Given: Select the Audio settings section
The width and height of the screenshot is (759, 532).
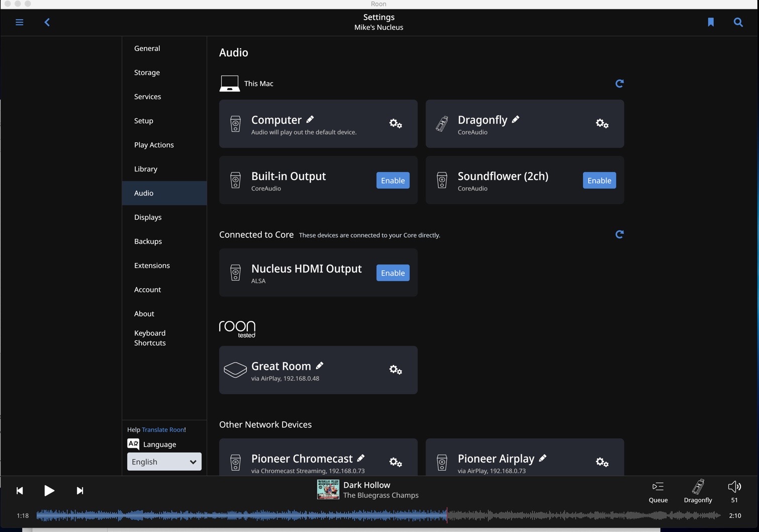Looking at the screenshot, I should click(164, 193).
